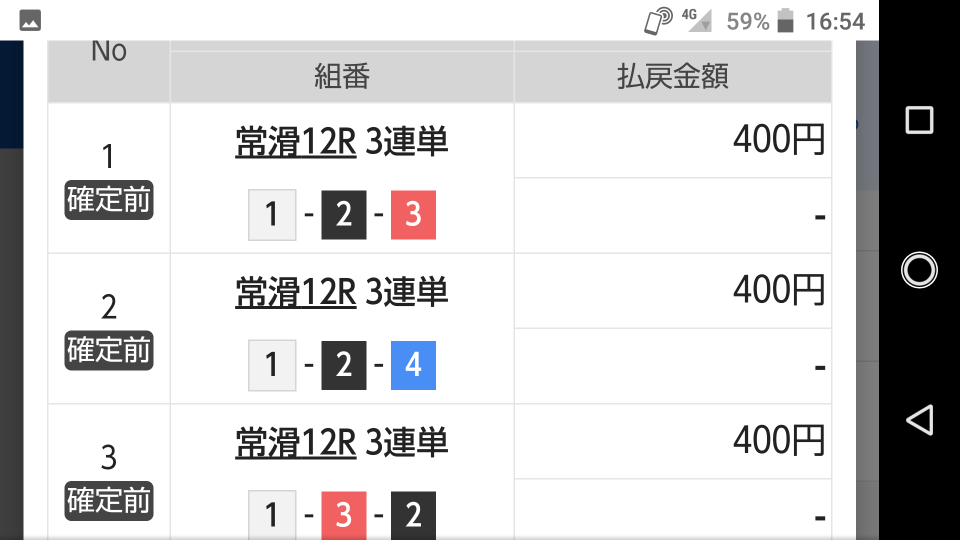960x540 pixels.
Task: Tap the Android recent apps square button
Action: pos(919,120)
